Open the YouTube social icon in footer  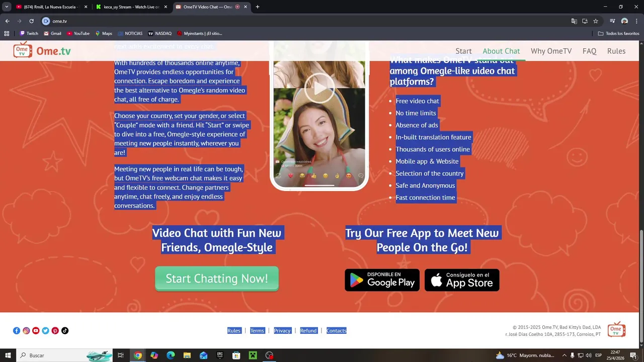click(x=36, y=330)
